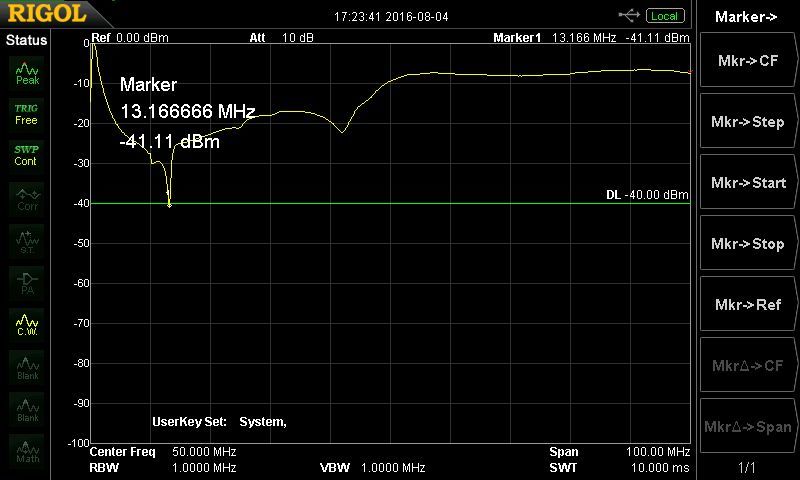This screenshot has height=480, width=800.
Task: Click the C.W. trace status icon
Action: (27, 323)
